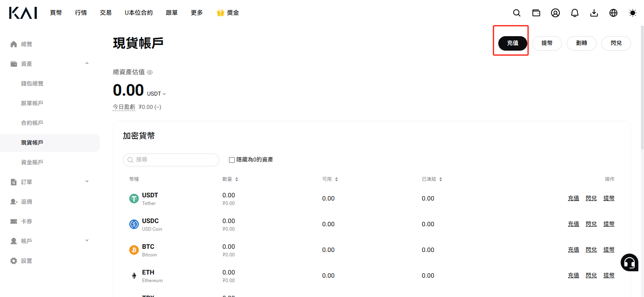This screenshot has width=644, height=297.
Task: Focus the 搜尋 coin search field
Action: coord(171,160)
